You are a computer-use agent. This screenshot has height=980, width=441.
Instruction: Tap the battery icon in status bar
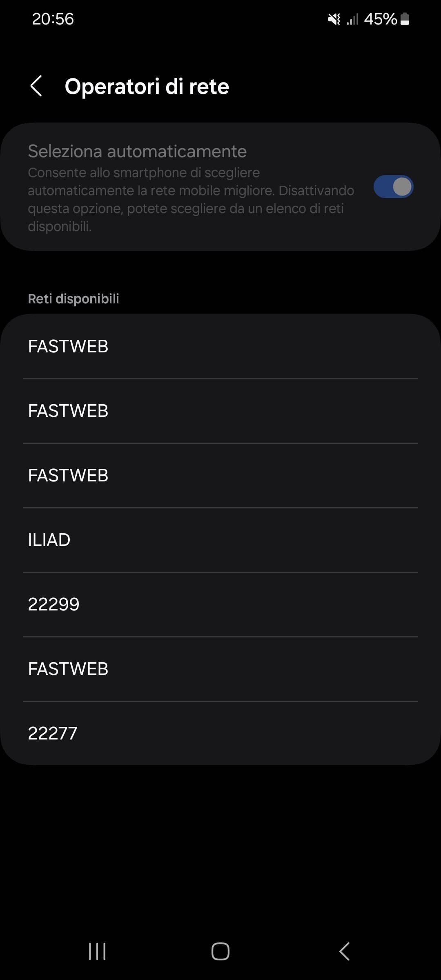coord(405,19)
